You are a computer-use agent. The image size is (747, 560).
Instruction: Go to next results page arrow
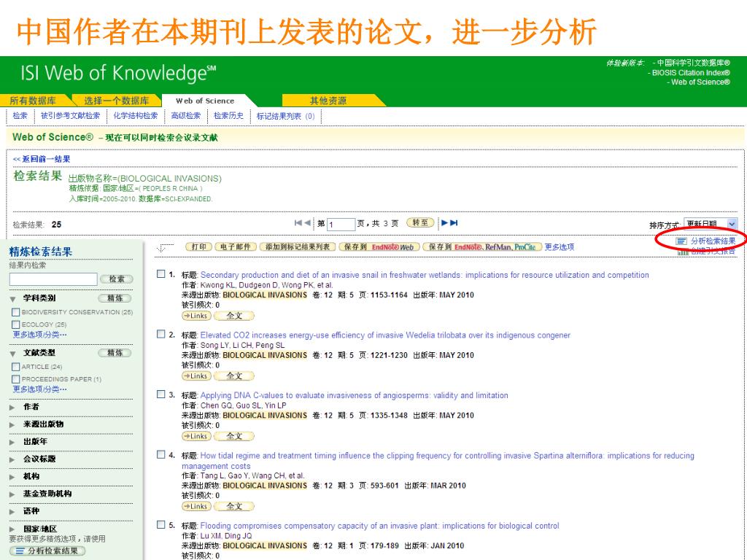coord(444,223)
